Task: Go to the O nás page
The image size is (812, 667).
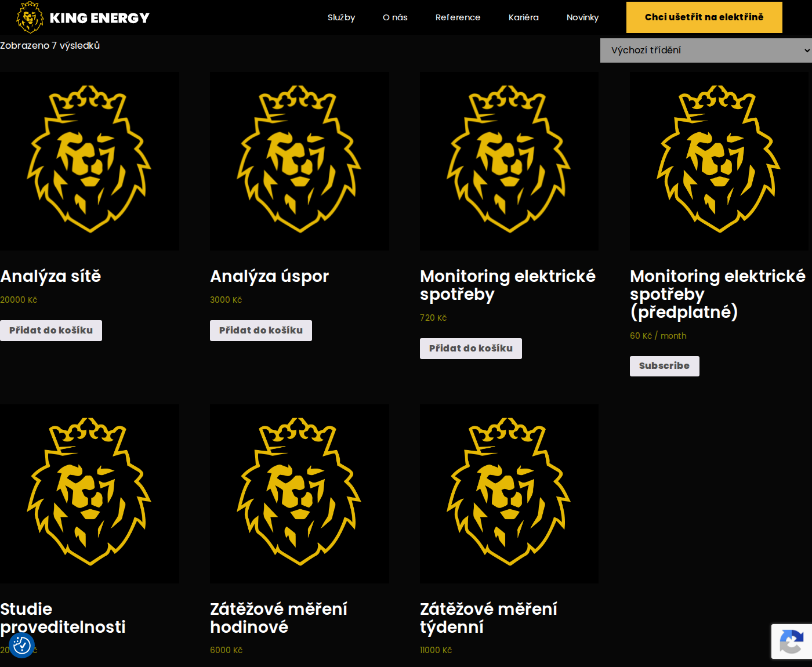Action: point(395,17)
